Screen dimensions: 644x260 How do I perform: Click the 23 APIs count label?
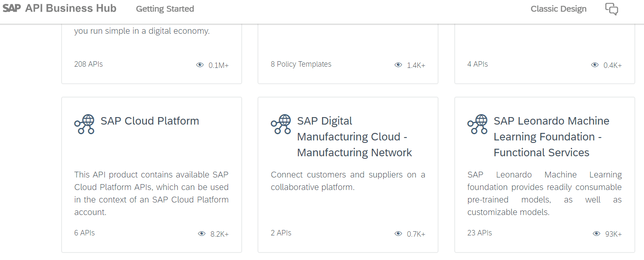(480, 233)
